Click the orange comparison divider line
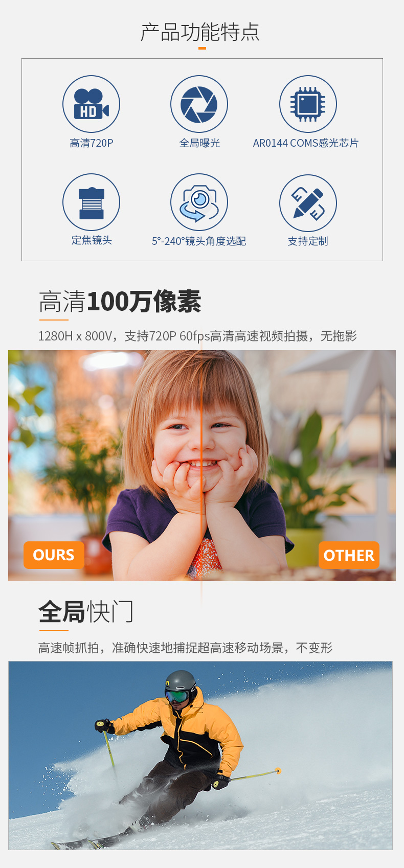The width and height of the screenshot is (404, 868). pos(201,466)
